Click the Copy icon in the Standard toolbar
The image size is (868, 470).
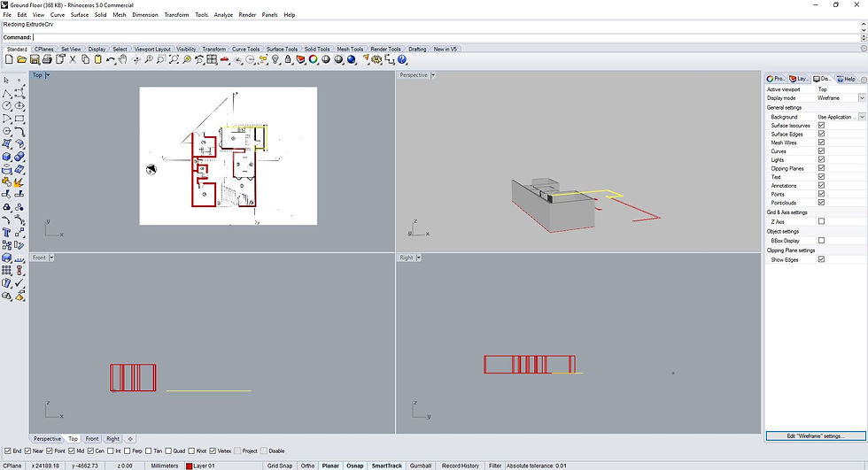[x=85, y=59]
